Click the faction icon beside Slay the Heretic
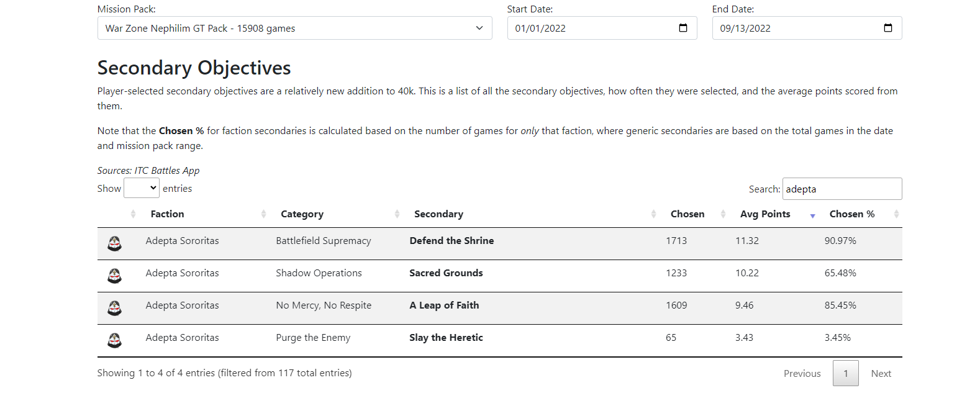This screenshot has height=393, width=980. [114, 340]
